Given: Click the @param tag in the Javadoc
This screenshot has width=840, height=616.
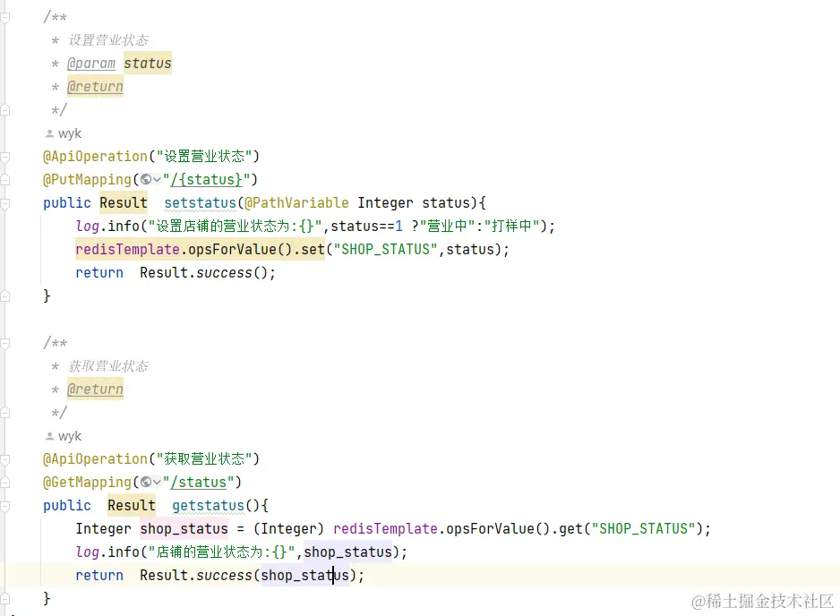Looking at the screenshot, I should (x=91, y=64).
